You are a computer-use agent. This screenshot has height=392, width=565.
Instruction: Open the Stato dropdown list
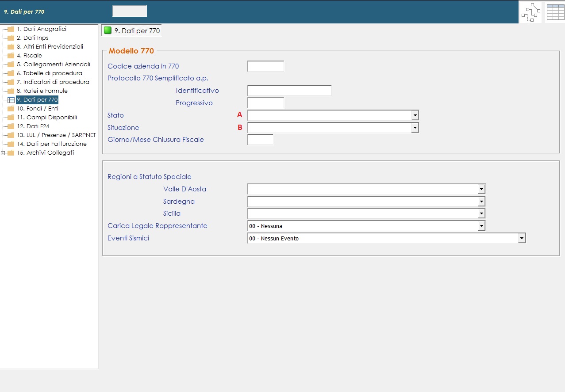415,115
